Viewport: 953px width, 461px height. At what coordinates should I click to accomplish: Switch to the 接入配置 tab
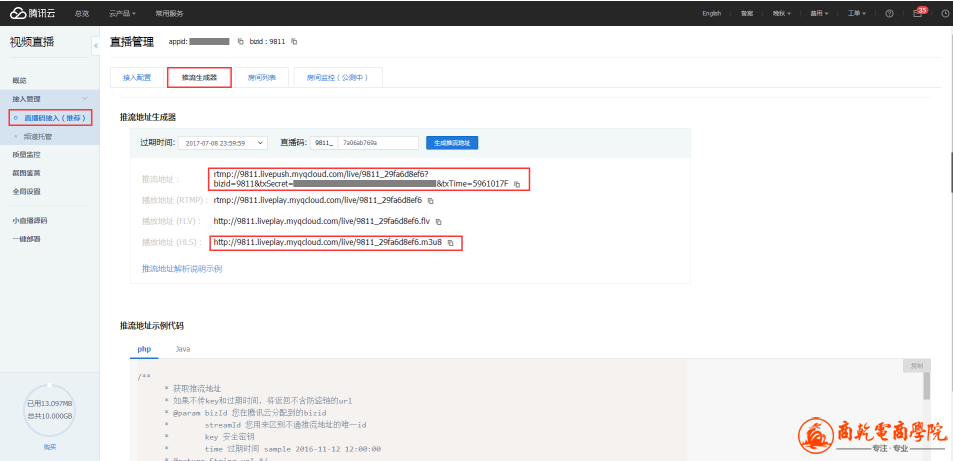coord(137,77)
